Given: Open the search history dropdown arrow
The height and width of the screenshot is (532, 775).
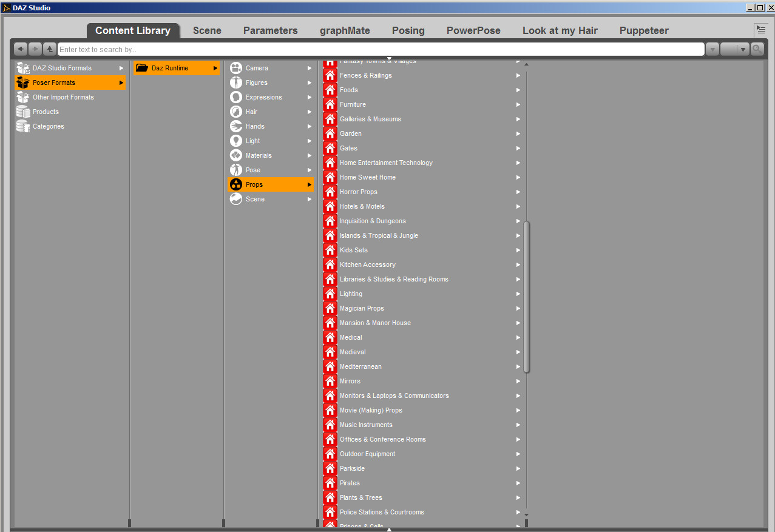Looking at the screenshot, I should click(x=712, y=49).
